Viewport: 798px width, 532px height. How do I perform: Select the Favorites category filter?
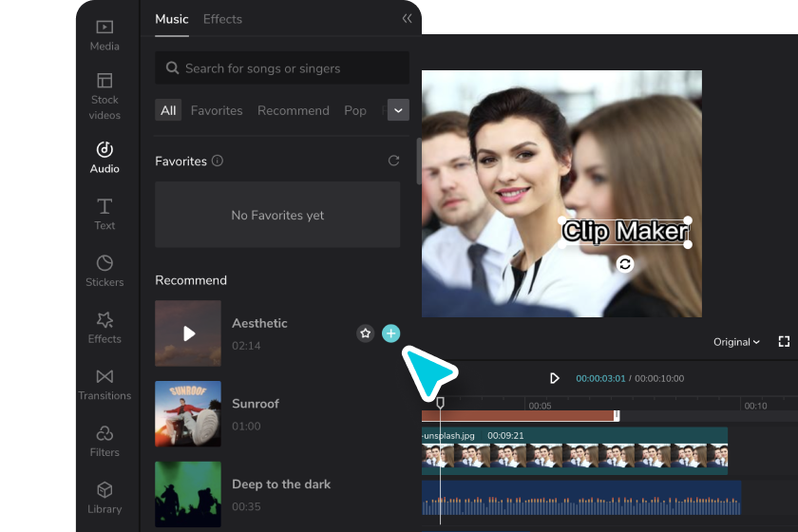point(217,110)
